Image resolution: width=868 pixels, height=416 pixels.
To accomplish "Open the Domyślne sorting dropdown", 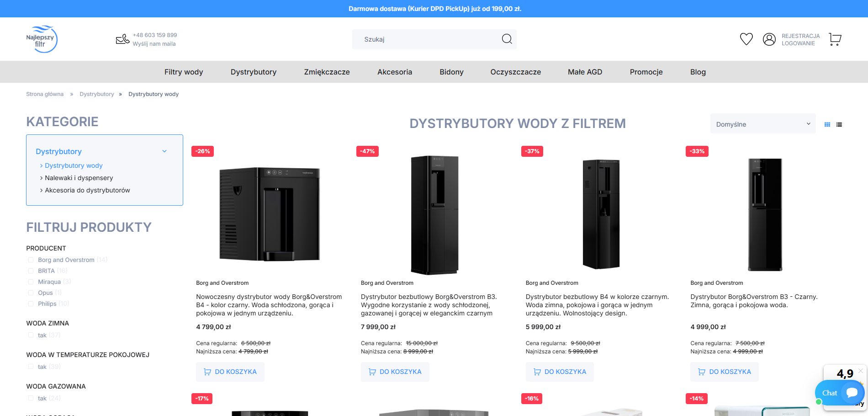I will coord(763,124).
